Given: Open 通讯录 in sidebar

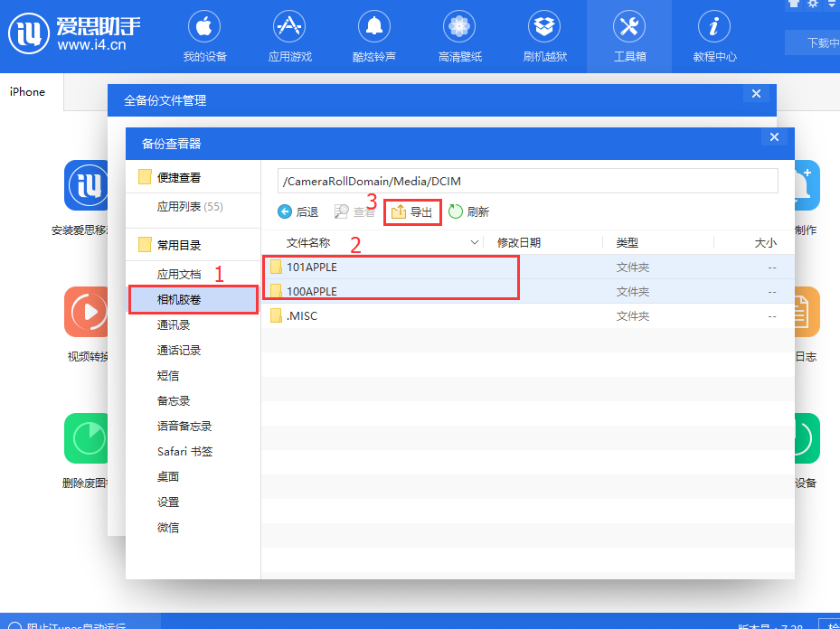Looking at the screenshot, I should [x=174, y=325].
